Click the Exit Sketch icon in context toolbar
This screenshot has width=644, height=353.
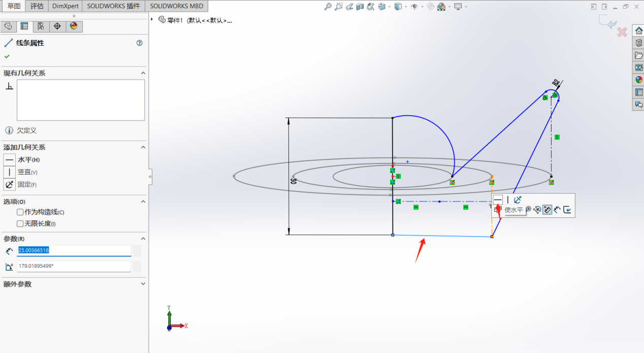(x=567, y=209)
